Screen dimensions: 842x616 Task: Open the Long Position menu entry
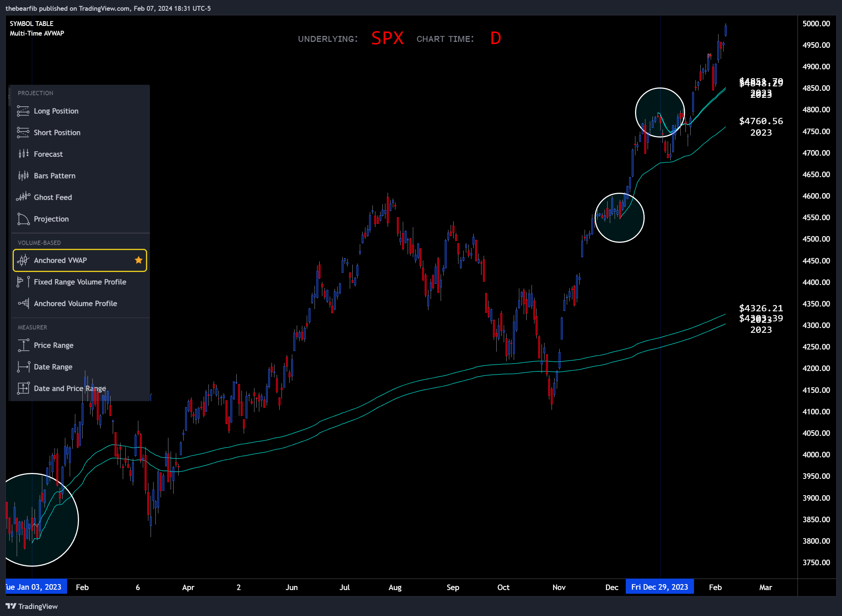80,111
